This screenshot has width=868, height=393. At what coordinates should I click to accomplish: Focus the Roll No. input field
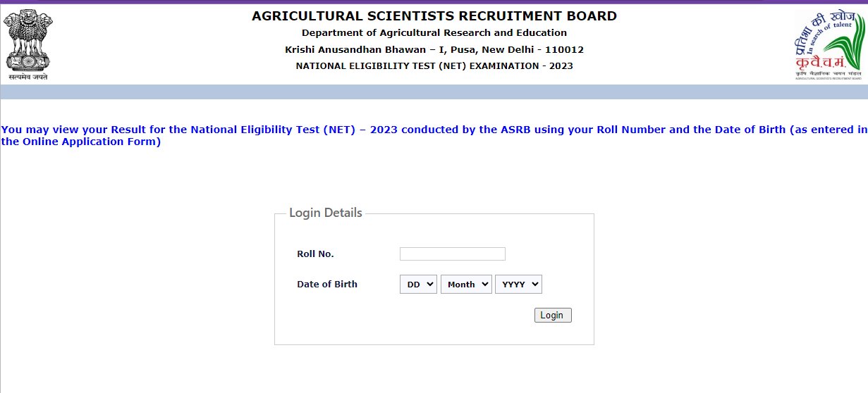coord(452,254)
